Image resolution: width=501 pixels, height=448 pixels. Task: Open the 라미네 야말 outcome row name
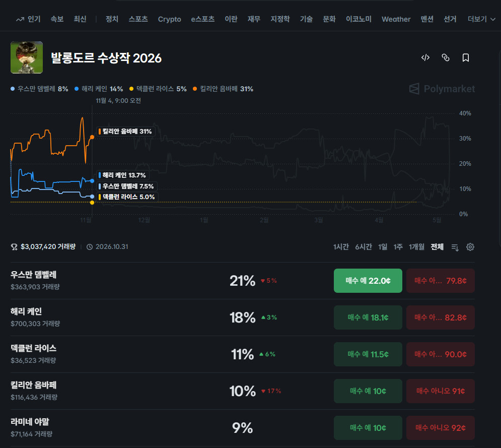point(30,422)
